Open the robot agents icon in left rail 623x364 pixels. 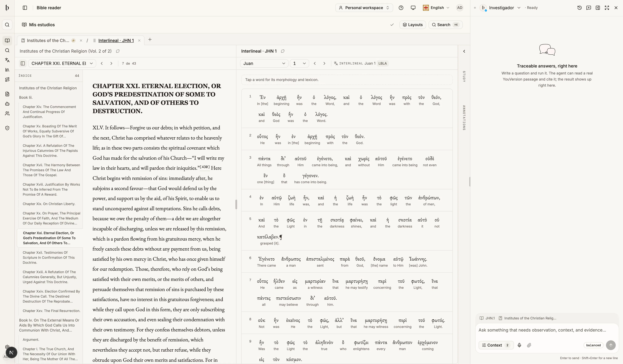click(x=7, y=104)
